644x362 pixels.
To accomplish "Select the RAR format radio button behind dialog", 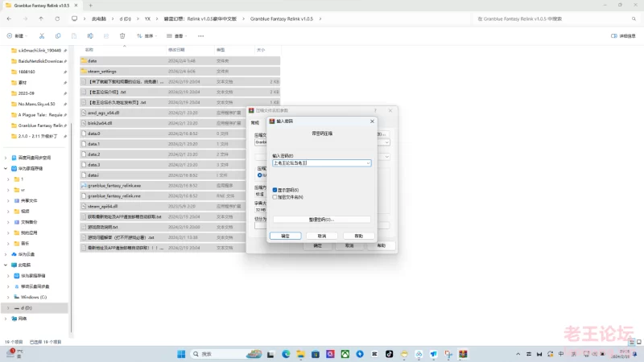I will pyautogui.click(x=259, y=175).
